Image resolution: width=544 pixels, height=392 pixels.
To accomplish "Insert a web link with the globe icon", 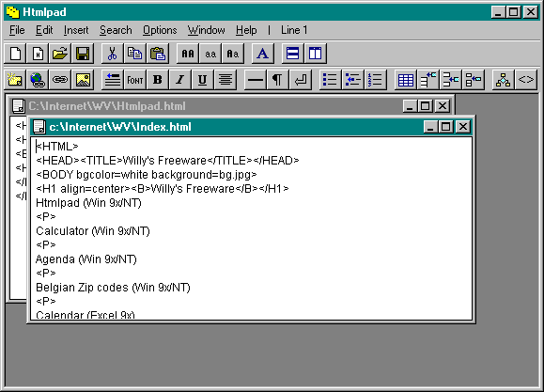I will tap(38, 80).
